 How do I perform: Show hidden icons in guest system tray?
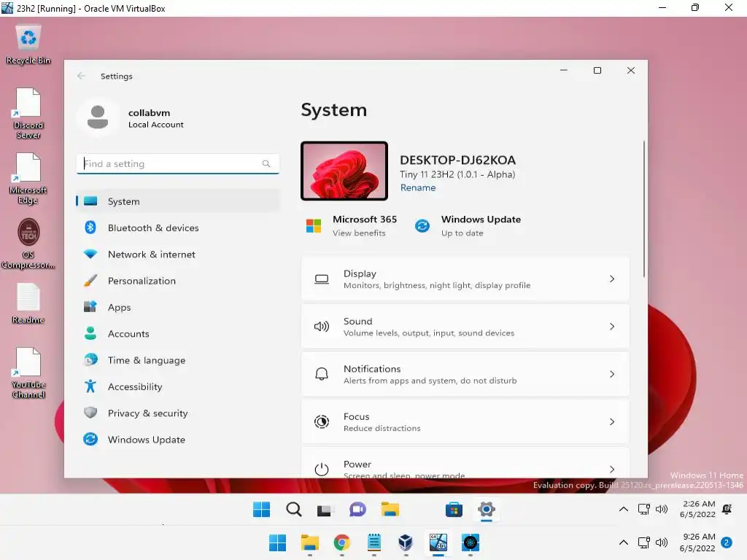pos(623,509)
